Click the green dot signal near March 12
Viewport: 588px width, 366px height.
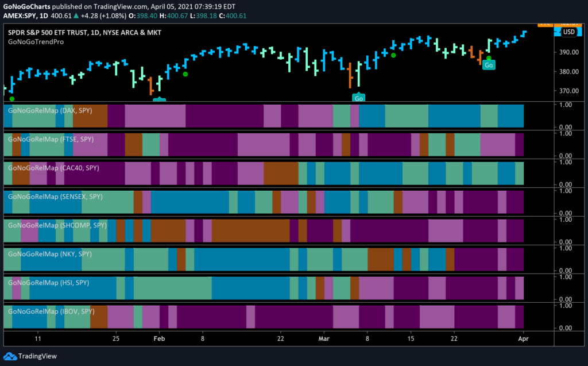pyautogui.click(x=393, y=56)
